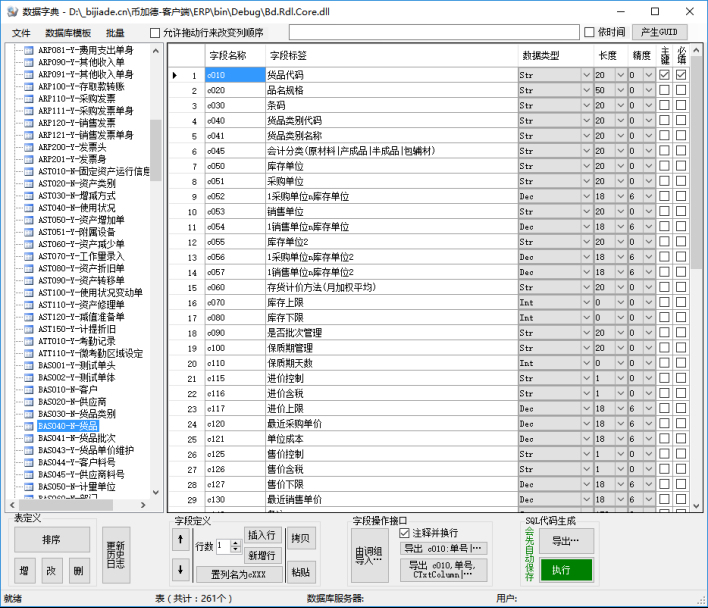Uncheck required box for c010 row

681,75
